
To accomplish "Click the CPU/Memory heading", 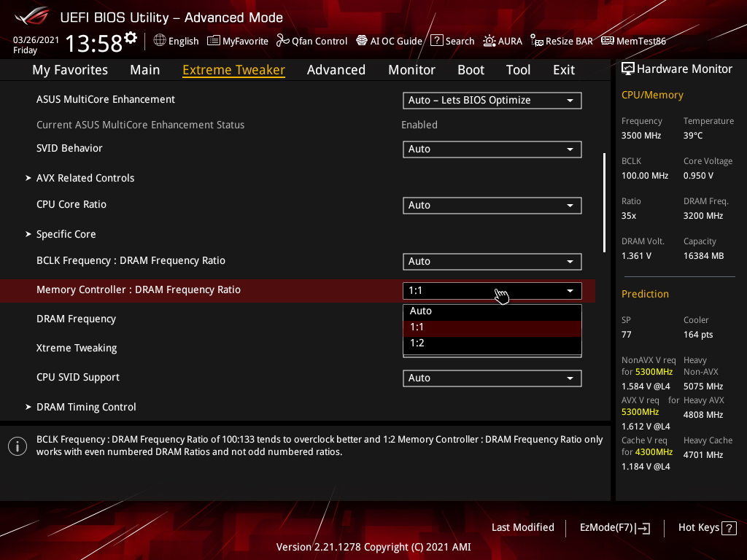I will [652, 96].
